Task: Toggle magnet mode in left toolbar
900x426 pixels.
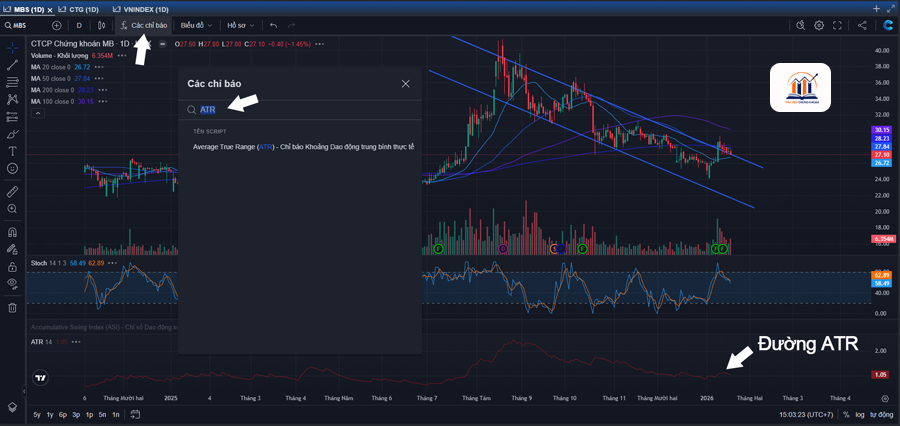Action: 12,232
